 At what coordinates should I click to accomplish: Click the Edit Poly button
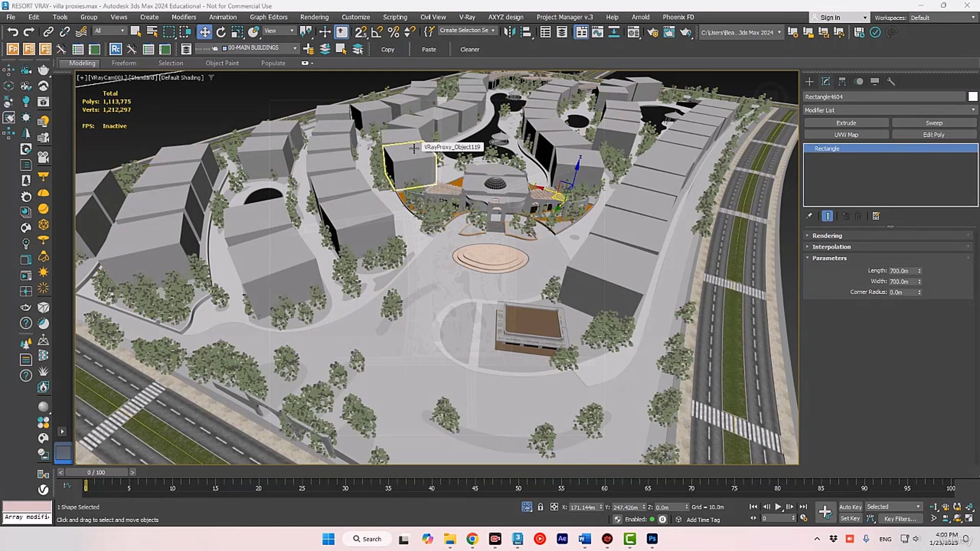(x=934, y=135)
